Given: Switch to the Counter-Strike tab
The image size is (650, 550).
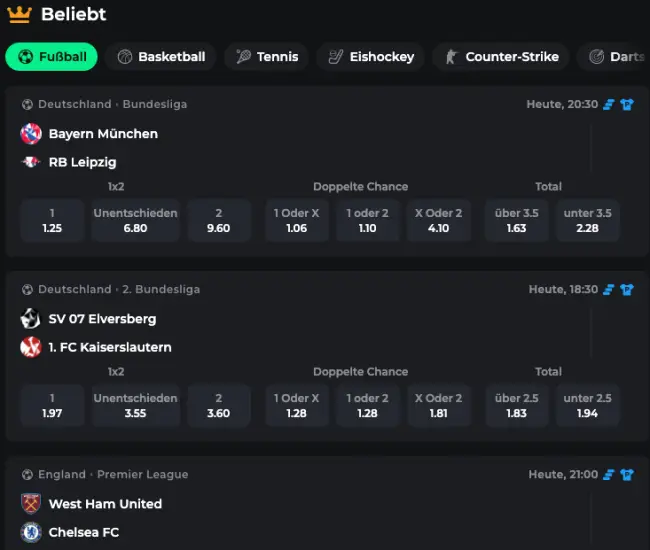Looking at the screenshot, I should (502, 57).
